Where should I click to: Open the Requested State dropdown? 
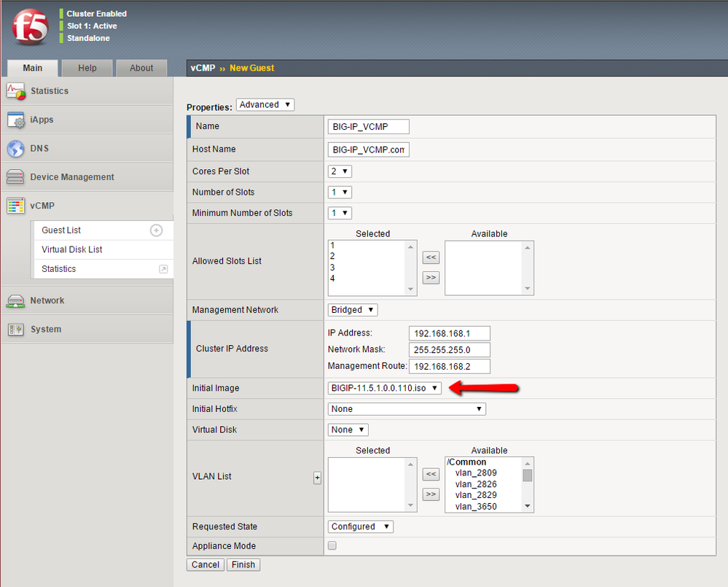coord(361,526)
